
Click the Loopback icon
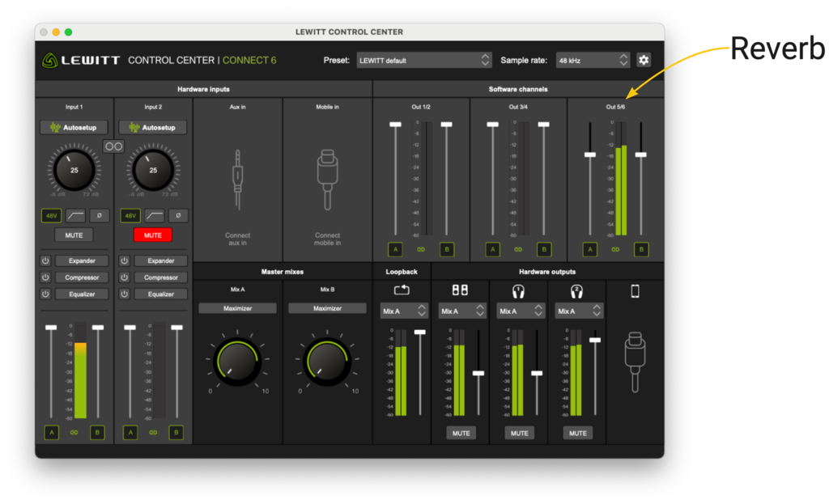402,289
